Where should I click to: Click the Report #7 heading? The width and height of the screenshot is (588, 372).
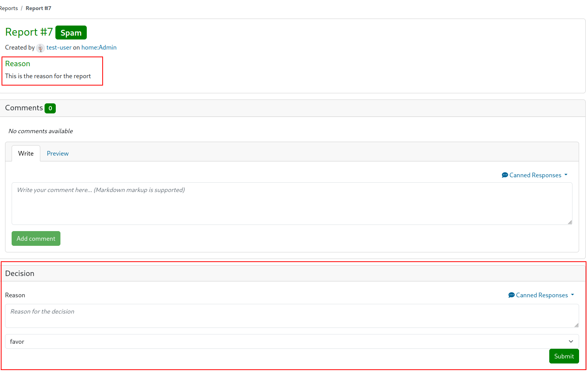(29, 32)
